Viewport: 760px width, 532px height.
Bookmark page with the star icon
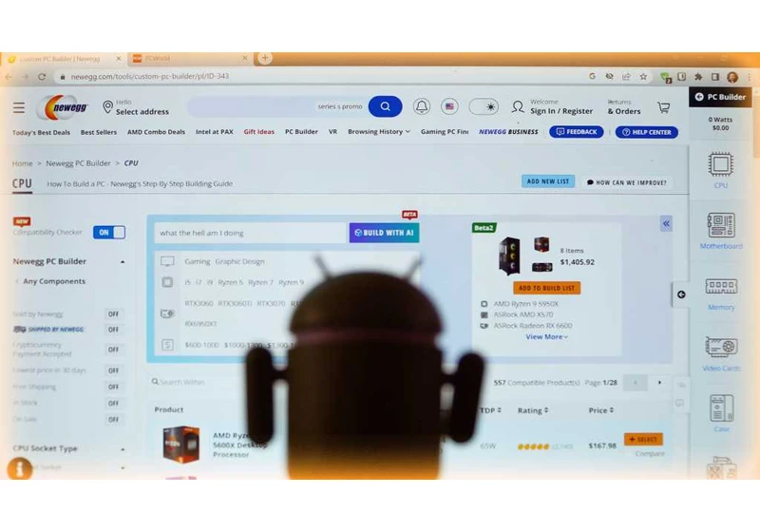tap(643, 77)
